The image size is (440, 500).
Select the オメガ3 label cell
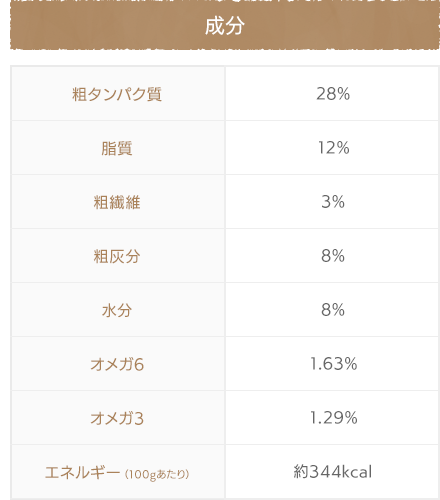pyautogui.click(x=118, y=418)
